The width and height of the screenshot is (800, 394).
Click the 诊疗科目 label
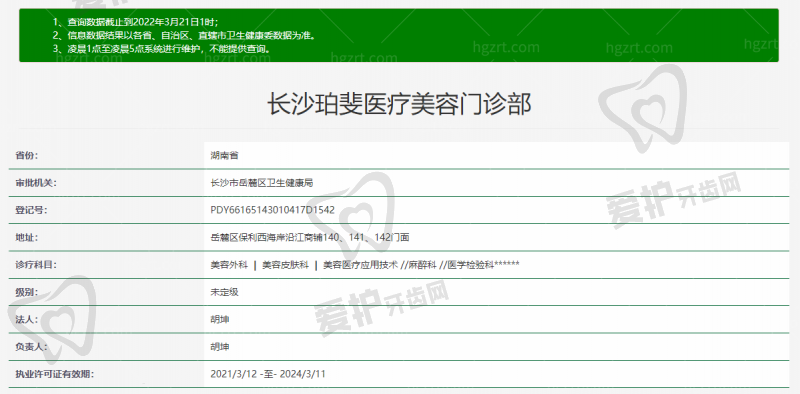[x=36, y=265]
